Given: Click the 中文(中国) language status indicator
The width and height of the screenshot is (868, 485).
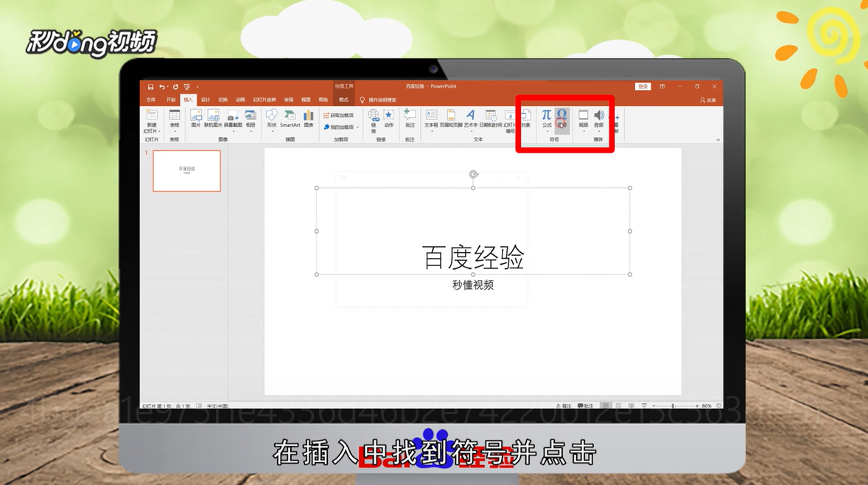Looking at the screenshot, I should click(217, 406).
